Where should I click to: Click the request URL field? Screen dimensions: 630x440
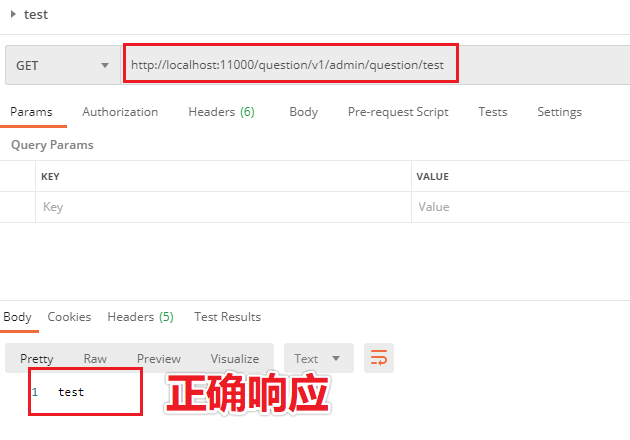pos(292,64)
